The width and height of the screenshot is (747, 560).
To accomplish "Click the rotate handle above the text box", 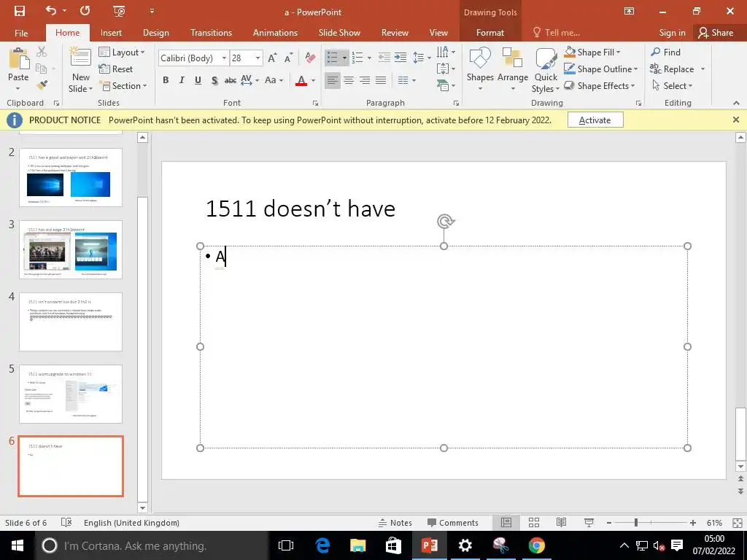I will tap(445, 222).
